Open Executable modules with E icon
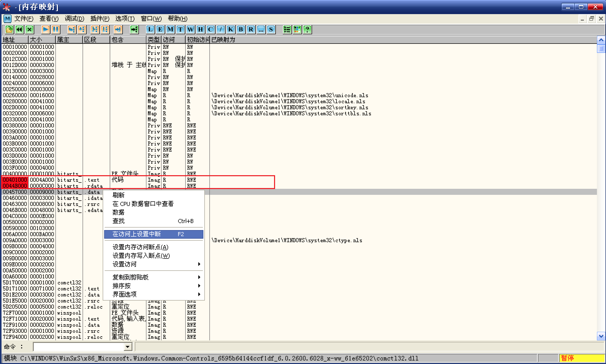 160,29
